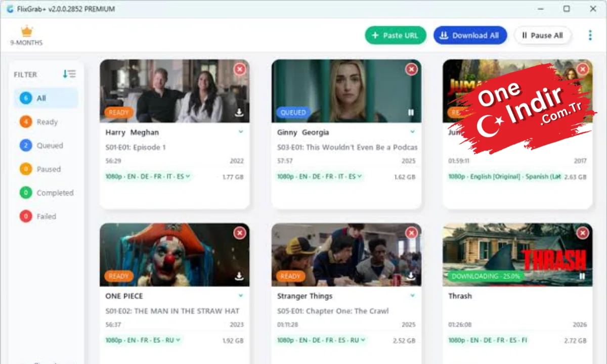This screenshot has height=364, width=607.
Task: Click the Ginny Georgia thumbnail
Action: click(346, 91)
